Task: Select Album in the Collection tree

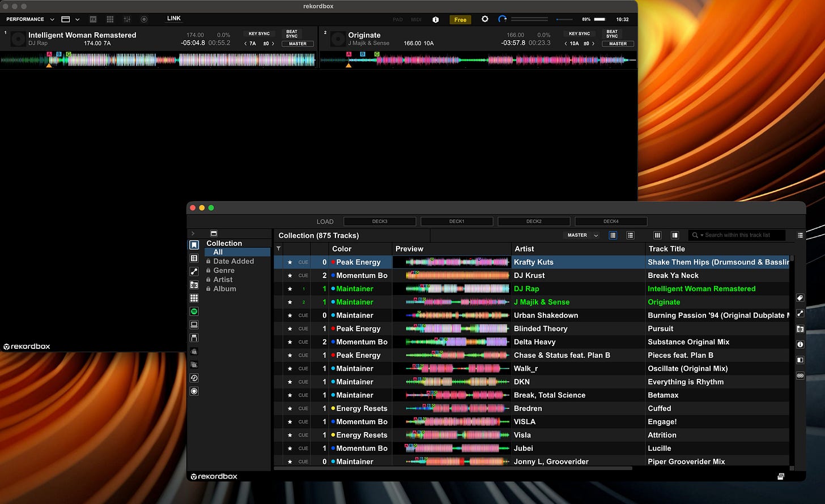Action: point(224,288)
